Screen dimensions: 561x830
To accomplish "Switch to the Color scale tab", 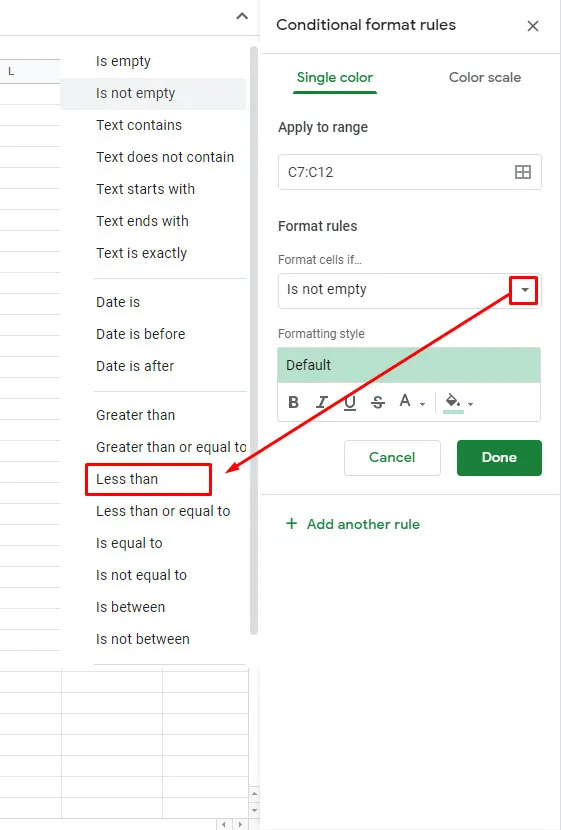I will point(485,77).
